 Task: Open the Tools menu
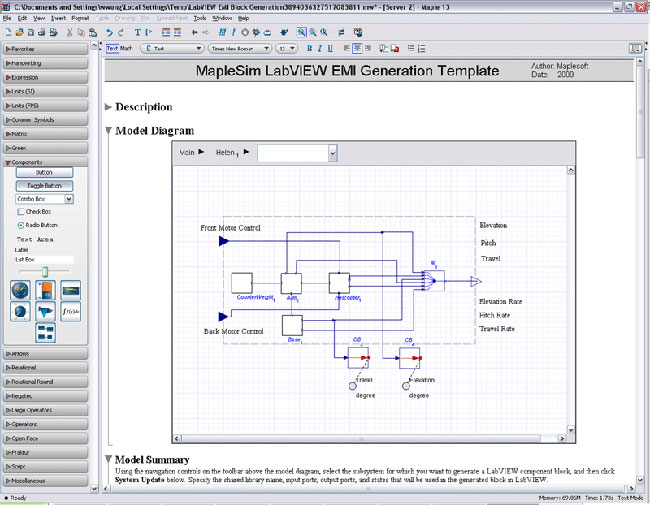[200, 18]
